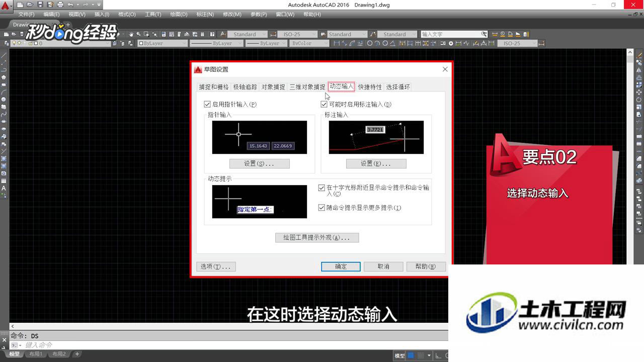The image size is (644, 362).
Task: Expand the quick access toolbar customize arrow
Action: [x=99, y=5]
